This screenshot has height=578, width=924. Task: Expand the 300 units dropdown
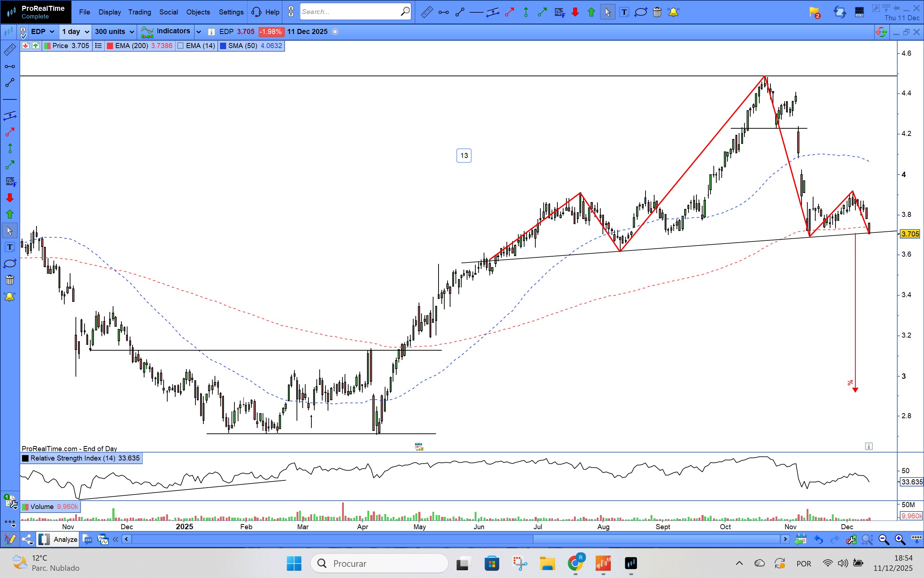[x=114, y=32]
